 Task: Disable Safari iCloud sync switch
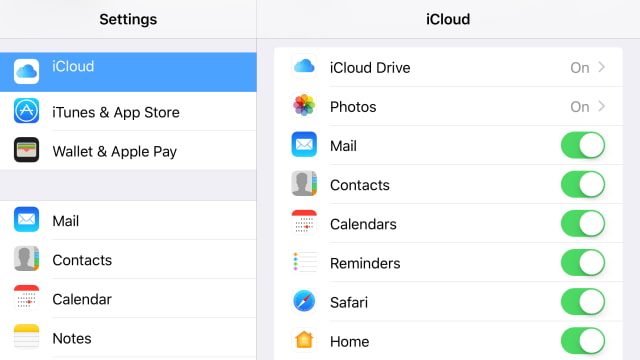[583, 302]
